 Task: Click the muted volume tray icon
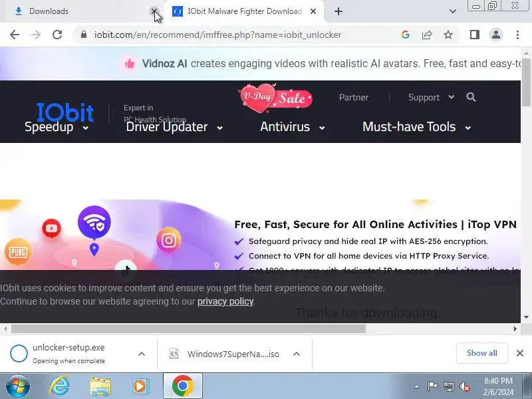tap(465, 386)
